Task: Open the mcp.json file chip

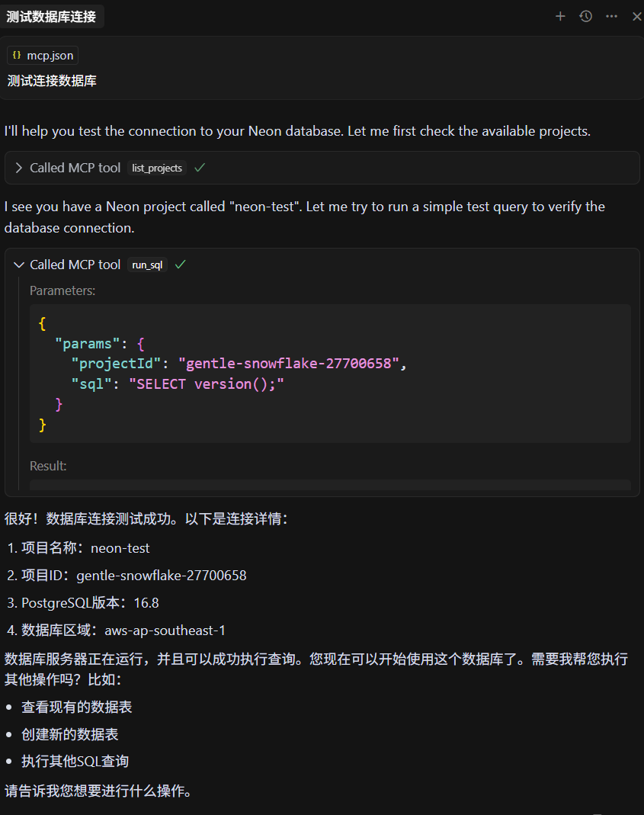Action: pos(43,55)
